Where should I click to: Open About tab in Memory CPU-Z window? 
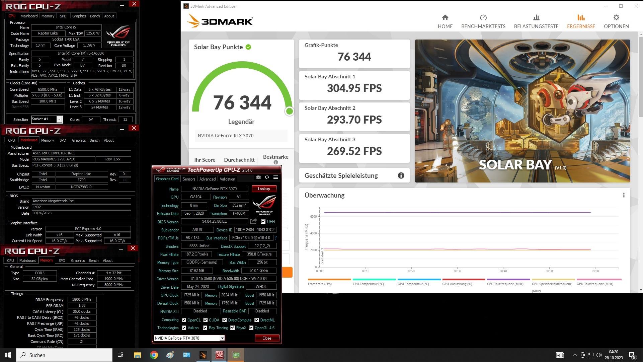point(108,261)
